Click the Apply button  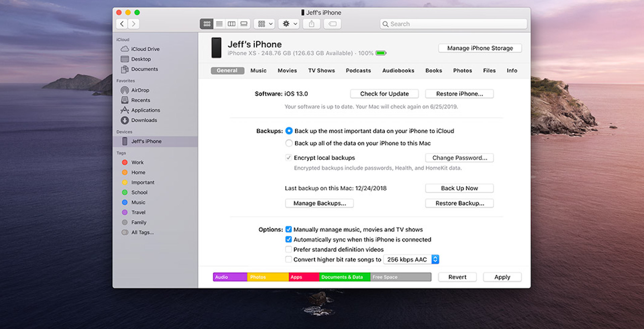point(502,277)
